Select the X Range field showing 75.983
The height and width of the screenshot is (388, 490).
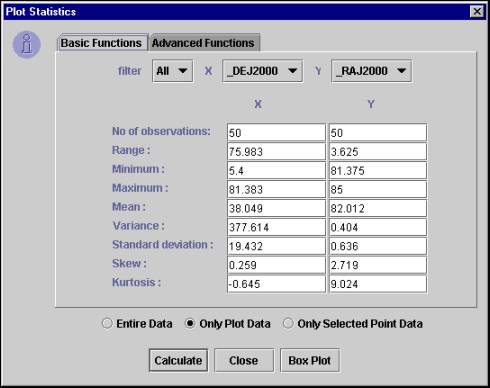pyautogui.click(x=276, y=152)
